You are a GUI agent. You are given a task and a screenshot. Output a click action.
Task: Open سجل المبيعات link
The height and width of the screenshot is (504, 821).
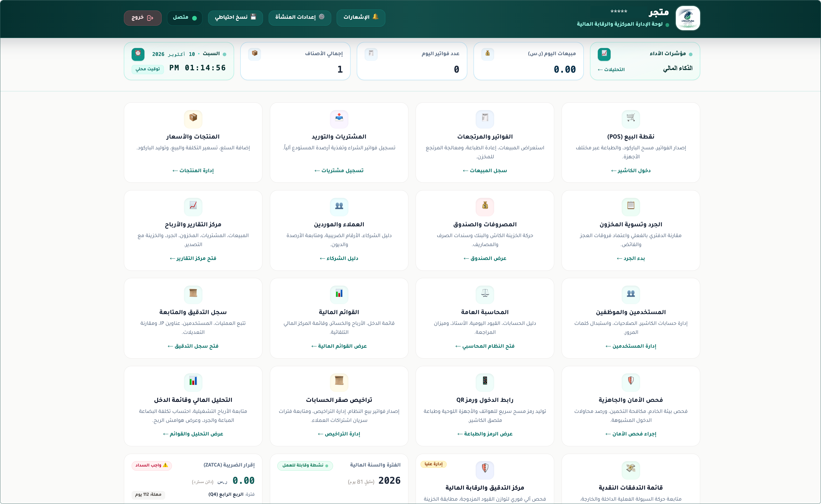485,171
